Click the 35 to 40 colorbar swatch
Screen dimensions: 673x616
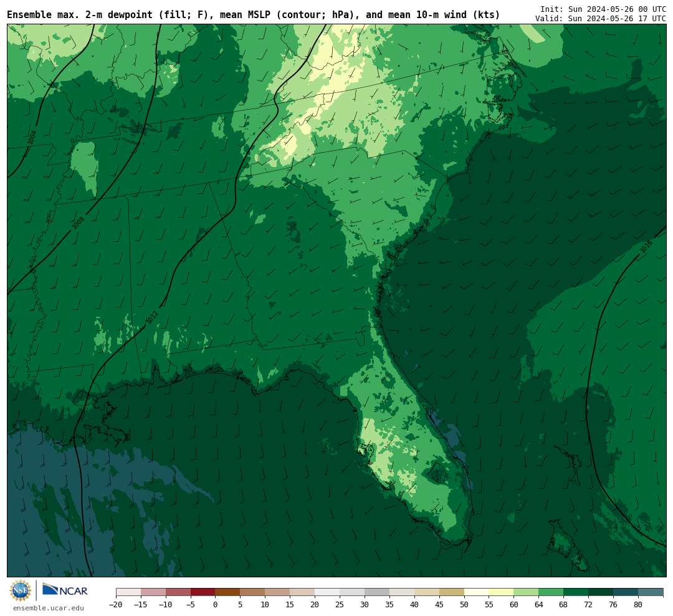pos(402,592)
